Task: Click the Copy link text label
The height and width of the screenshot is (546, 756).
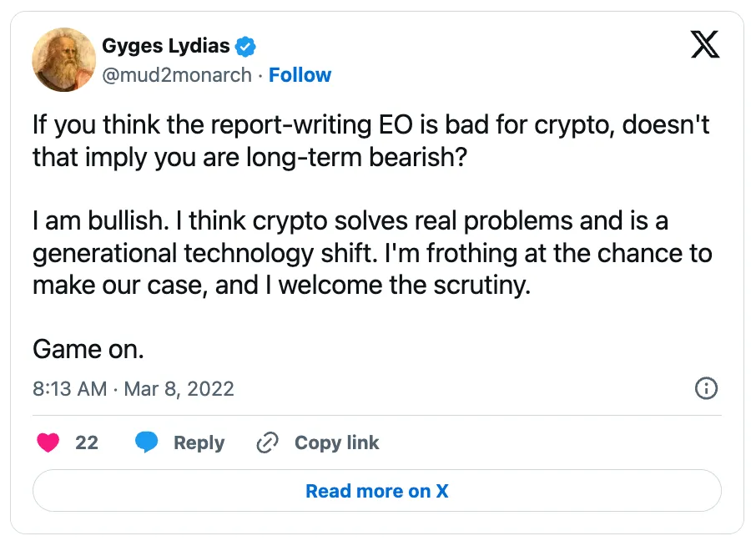Action: (336, 442)
